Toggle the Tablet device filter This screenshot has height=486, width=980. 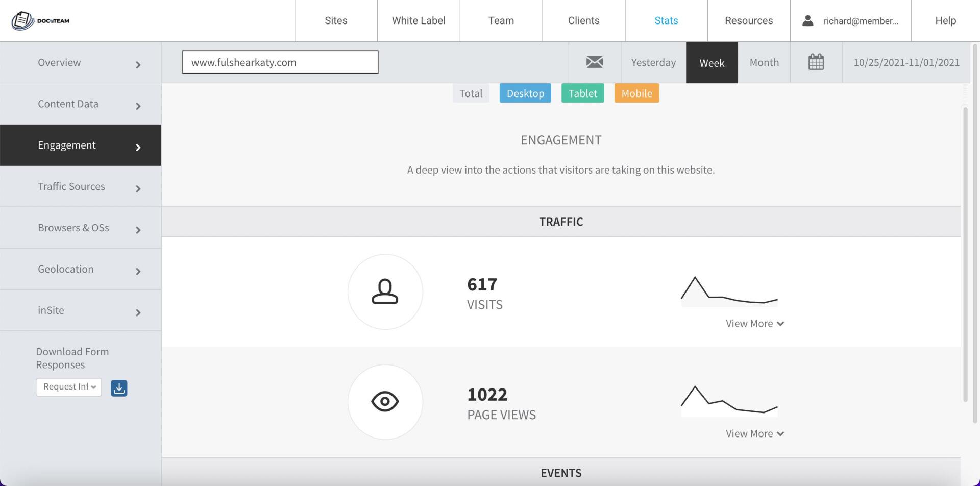(x=582, y=93)
